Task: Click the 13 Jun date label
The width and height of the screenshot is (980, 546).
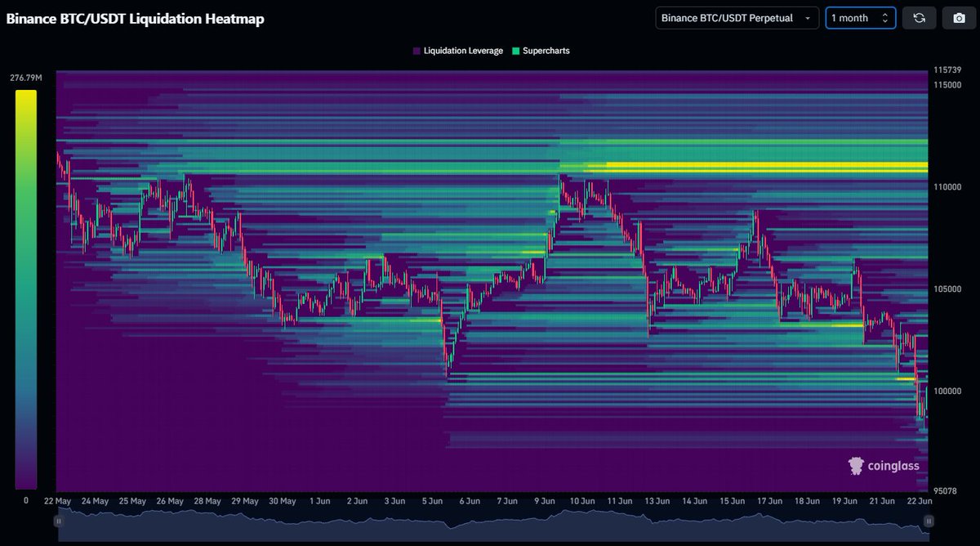Action: tap(657, 501)
